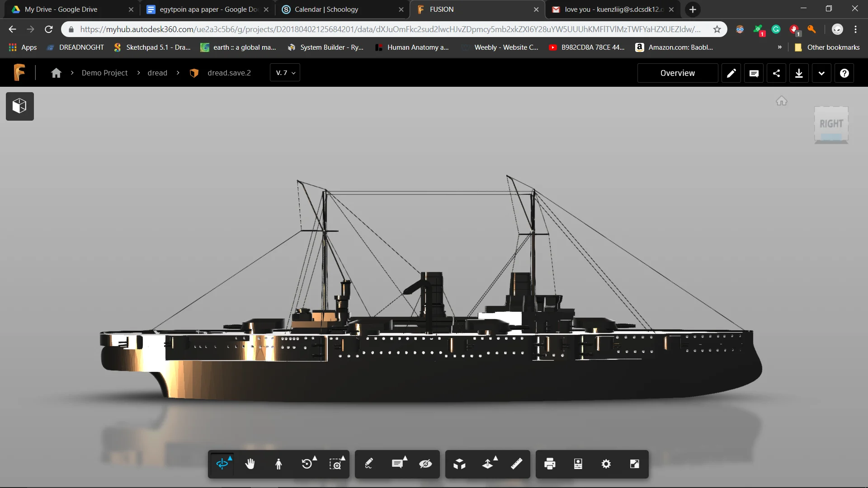Screen dimensions: 868x488
Task: Toggle full screen viewer mode
Action: 635,464
